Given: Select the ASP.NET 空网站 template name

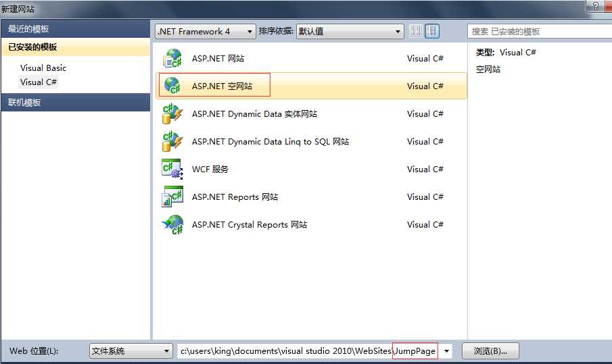Looking at the screenshot, I should click(x=222, y=86).
